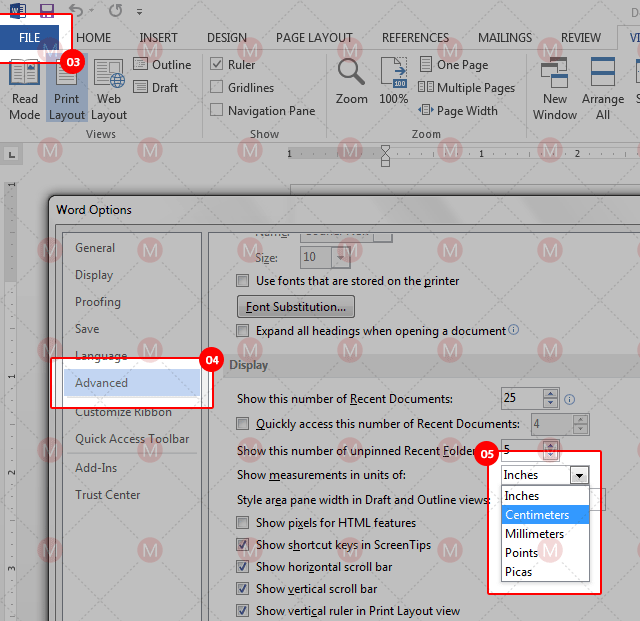Select Quick Access Toolbar option category
This screenshot has height=621, width=640.
[132, 438]
